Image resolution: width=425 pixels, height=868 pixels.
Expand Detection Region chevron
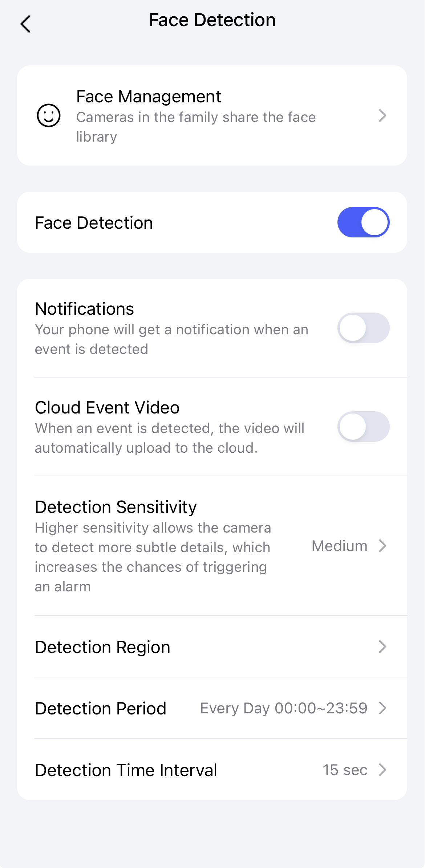tap(382, 647)
